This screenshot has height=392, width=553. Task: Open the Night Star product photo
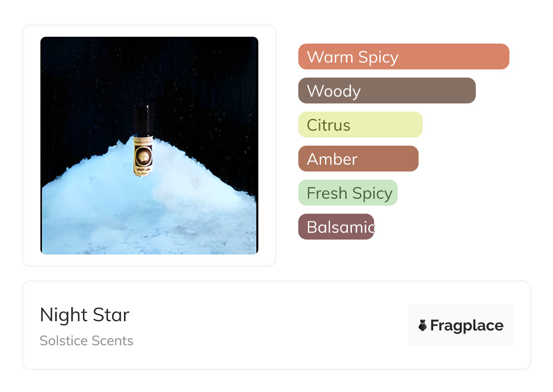tap(149, 146)
